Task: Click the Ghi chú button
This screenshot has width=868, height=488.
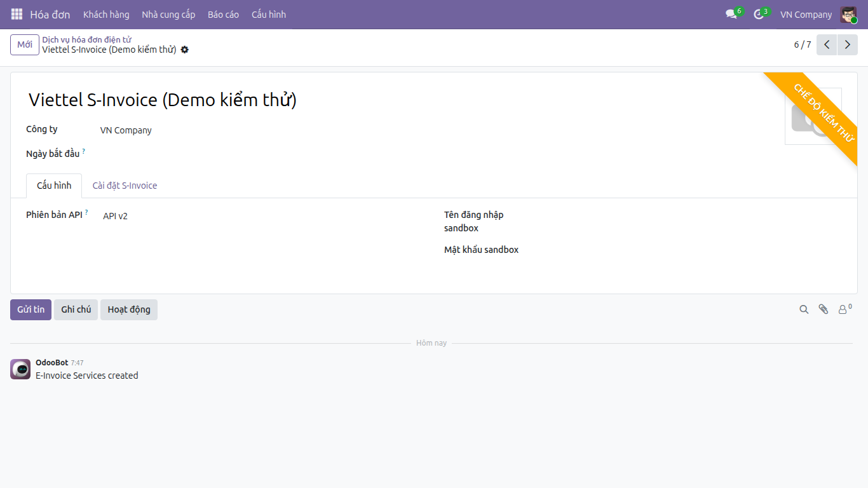Action: (x=76, y=309)
